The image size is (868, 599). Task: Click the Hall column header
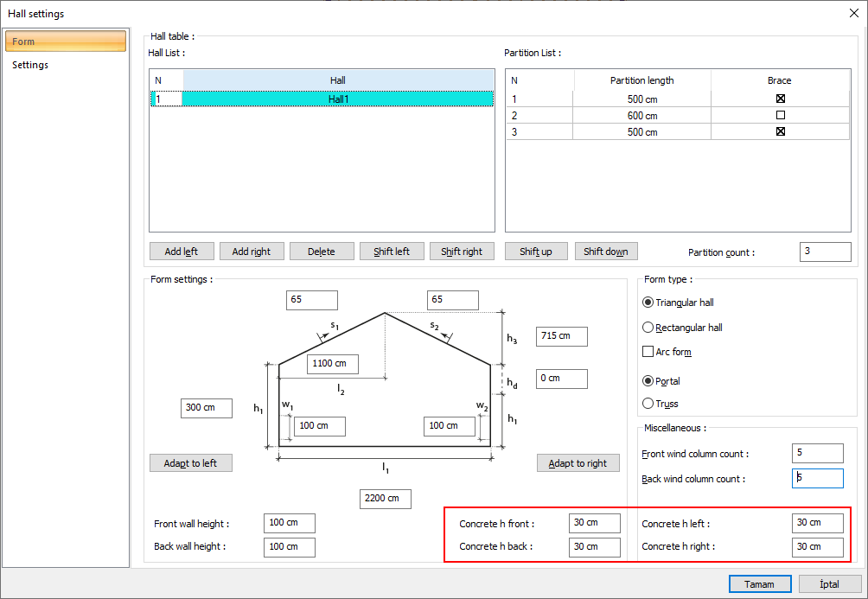pyautogui.click(x=338, y=80)
